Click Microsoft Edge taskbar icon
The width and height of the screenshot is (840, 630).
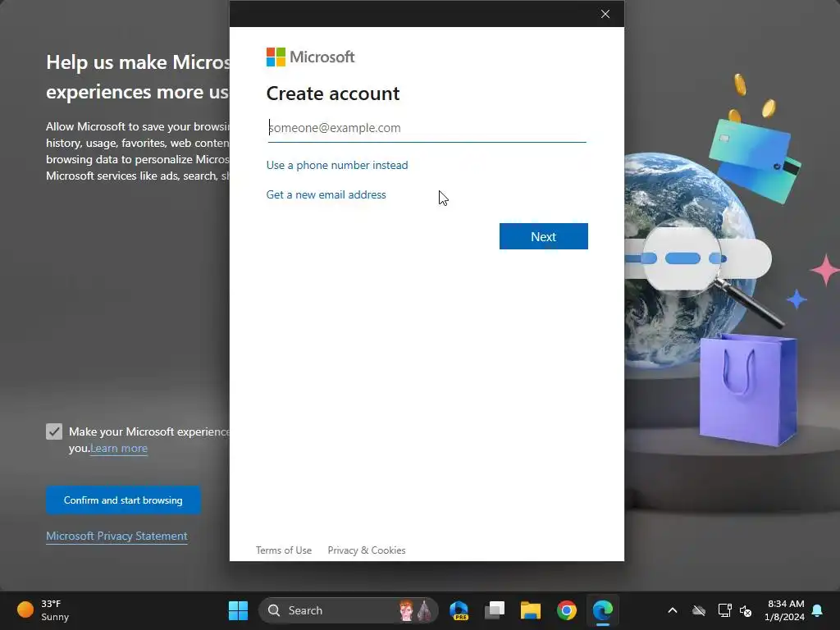pyautogui.click(x=602, y=610)
